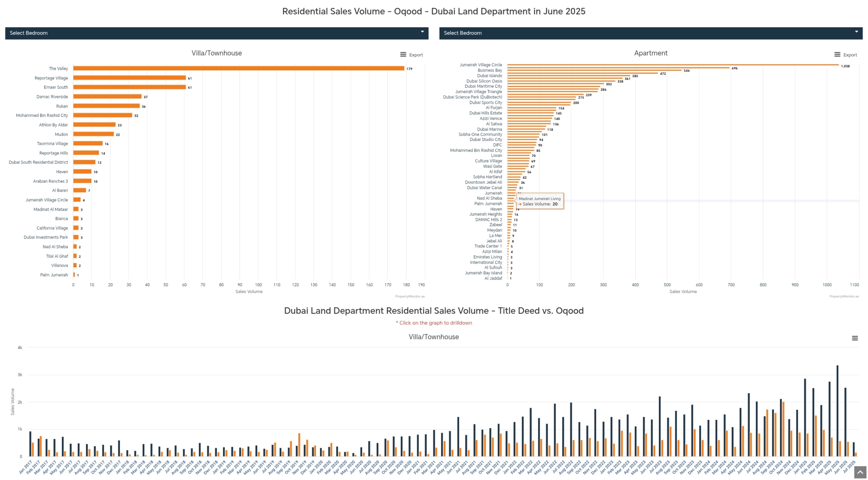The height and width of the screenshot is (480, 868).
Task: Click 'Dubai Science Park (DuBiotech)' label
Action: tap(472, 97)
